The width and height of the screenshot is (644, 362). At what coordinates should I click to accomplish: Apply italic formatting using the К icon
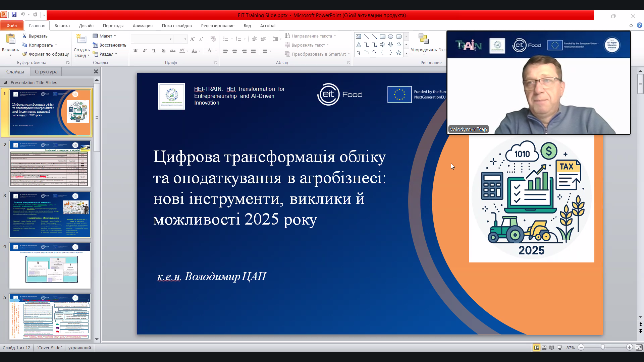coord(144,51)
